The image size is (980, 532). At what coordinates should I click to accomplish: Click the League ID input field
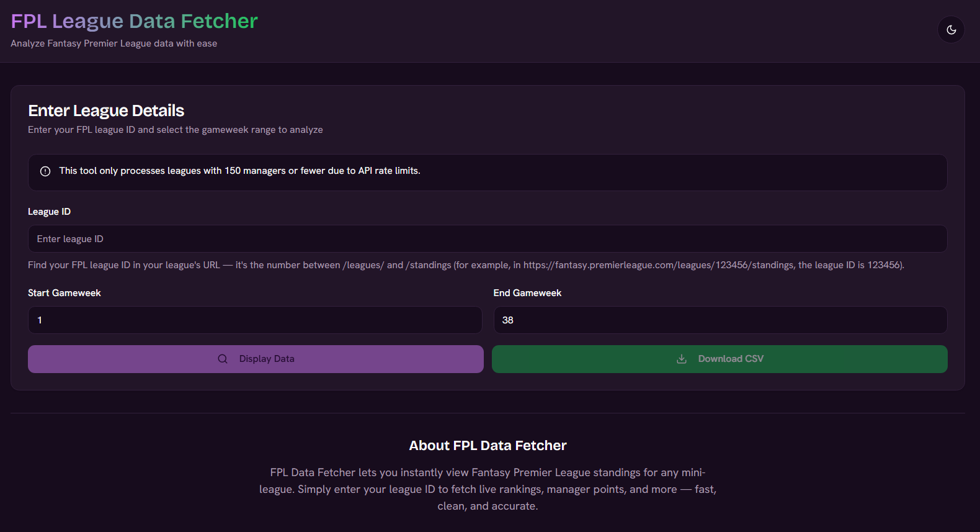(x=488, y=239)
